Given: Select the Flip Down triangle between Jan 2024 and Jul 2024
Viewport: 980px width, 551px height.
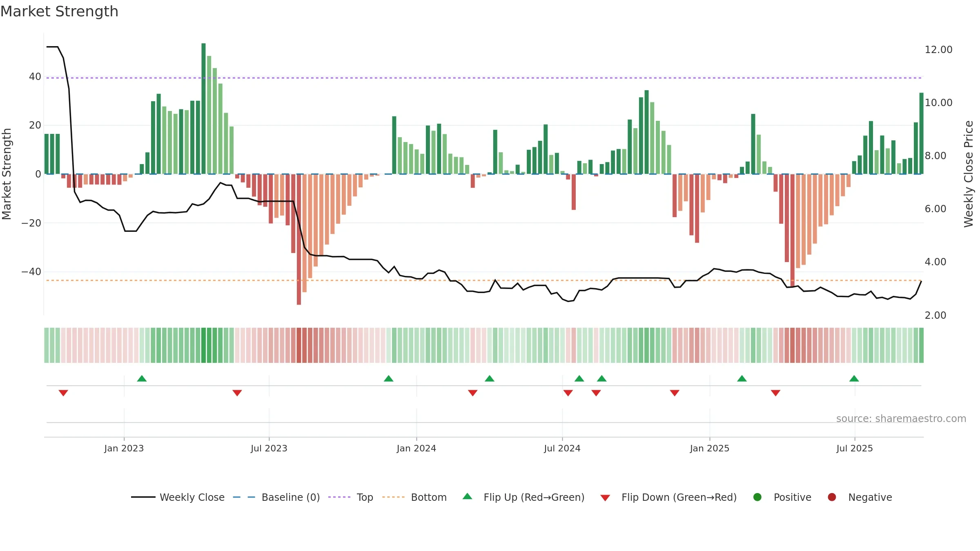Looking at the screenshot, I should pyautogui.click(x=473, y=393).
